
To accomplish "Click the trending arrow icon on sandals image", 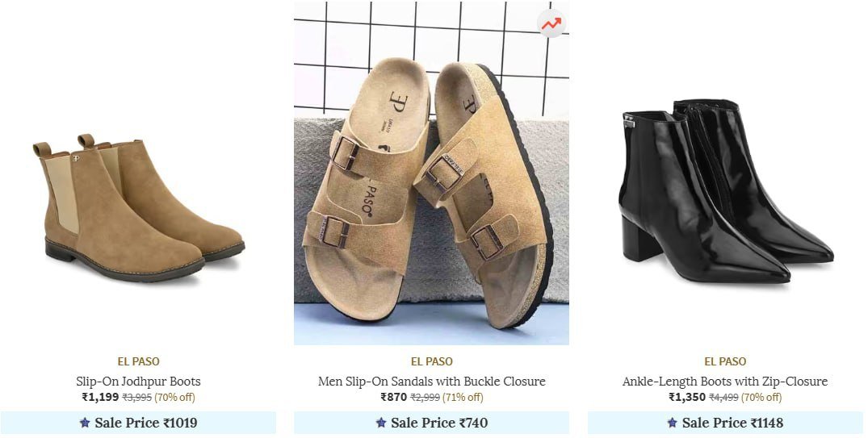I will pos(551,23).
